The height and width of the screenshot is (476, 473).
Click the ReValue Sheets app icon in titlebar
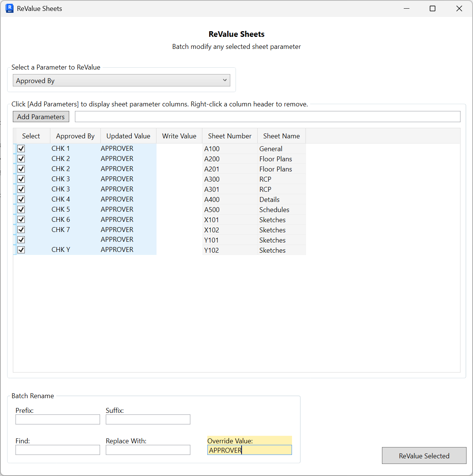click(9, 8)
